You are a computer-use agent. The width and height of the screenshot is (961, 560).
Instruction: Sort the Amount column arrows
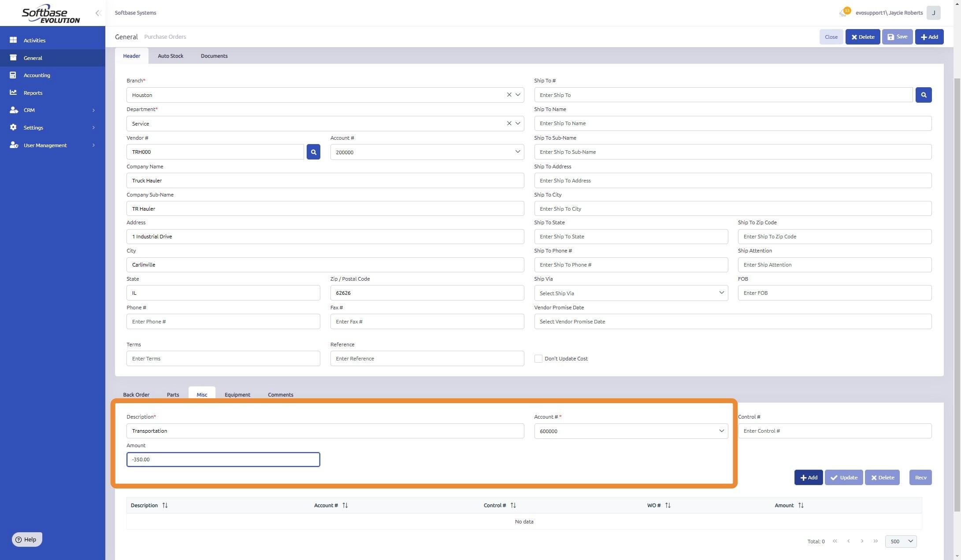pos(801,505)
